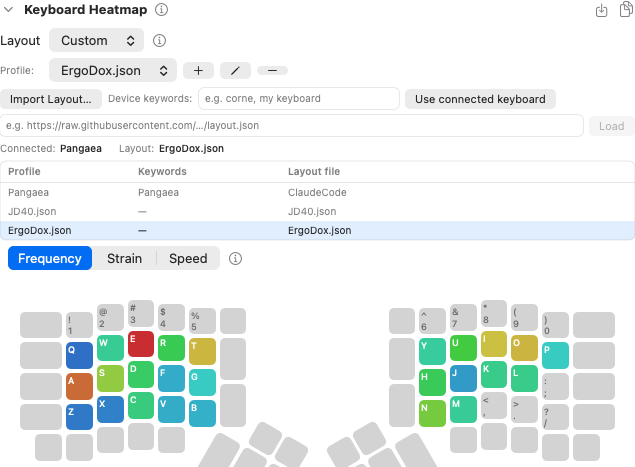The height and width of the screenshot is (467, 635).
Task: Click the lime S key
Action: (110, 378)
